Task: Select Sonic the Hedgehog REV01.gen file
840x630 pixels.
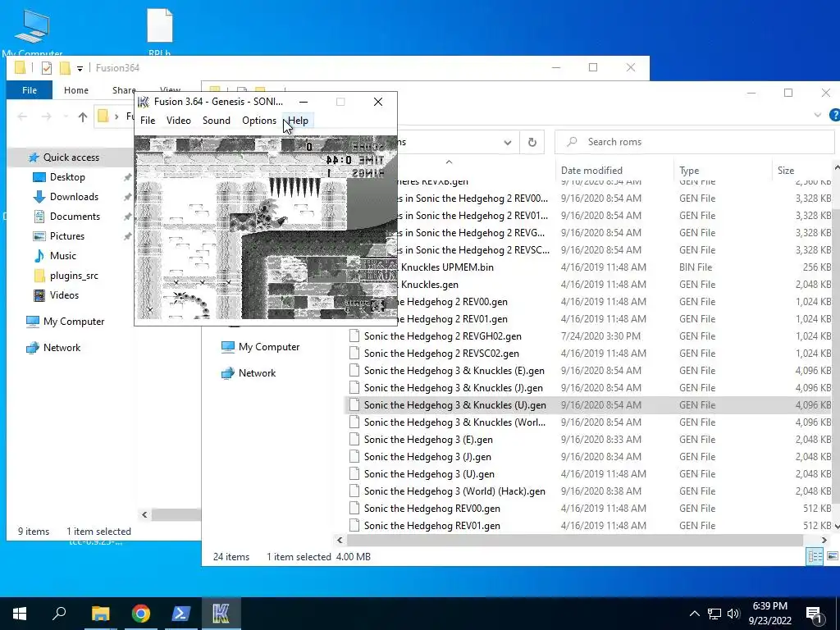Action: tap(431, 526)
